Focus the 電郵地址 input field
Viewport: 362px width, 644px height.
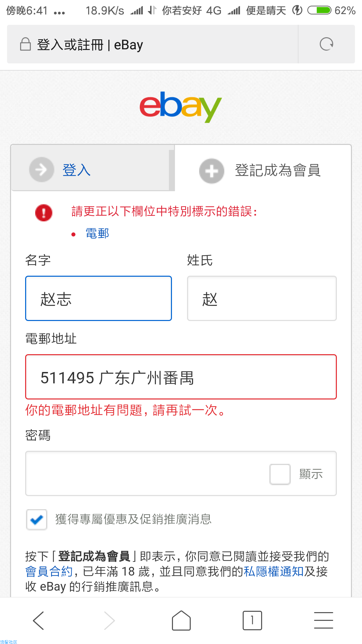181,377
